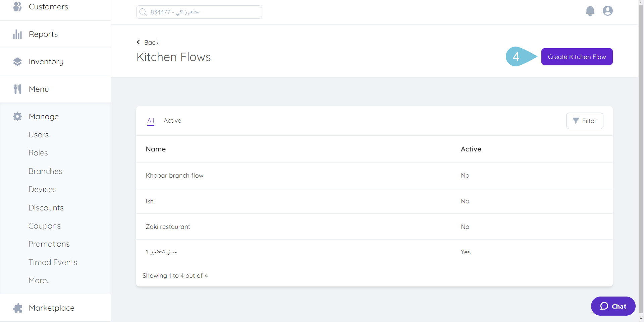Open the Menu cutlery icon
Viewport: 644px width, 322px height.
(x=17, y=89)
